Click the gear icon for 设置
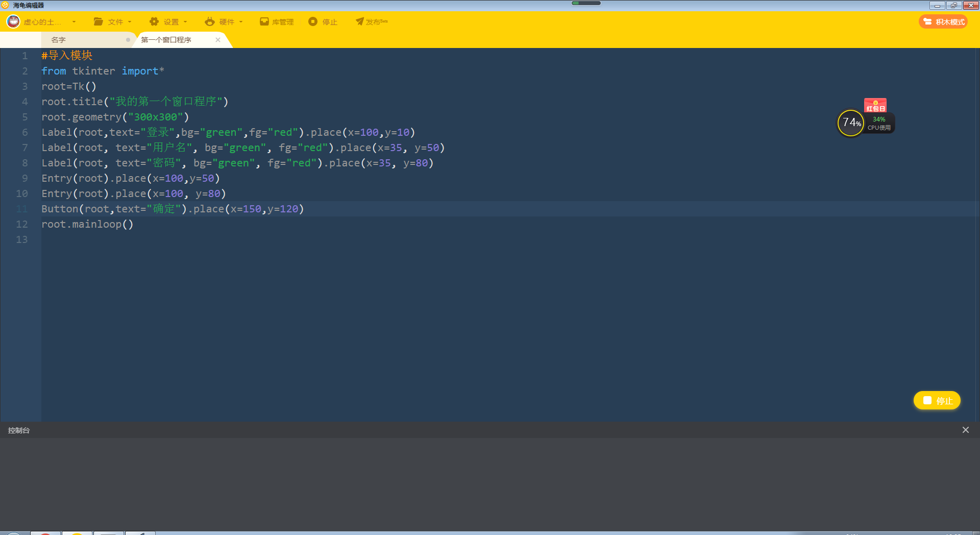This screenshot has height=535, width=980. [x=154, y=21]
